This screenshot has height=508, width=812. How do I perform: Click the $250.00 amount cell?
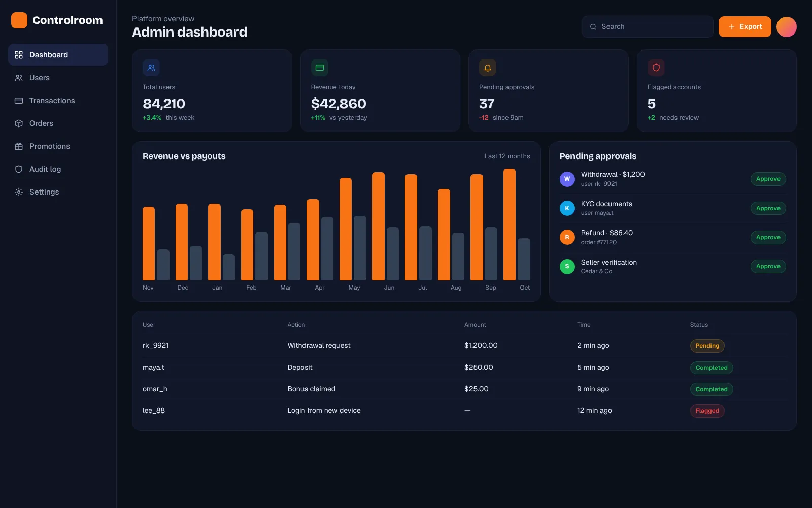coord(479,367)
